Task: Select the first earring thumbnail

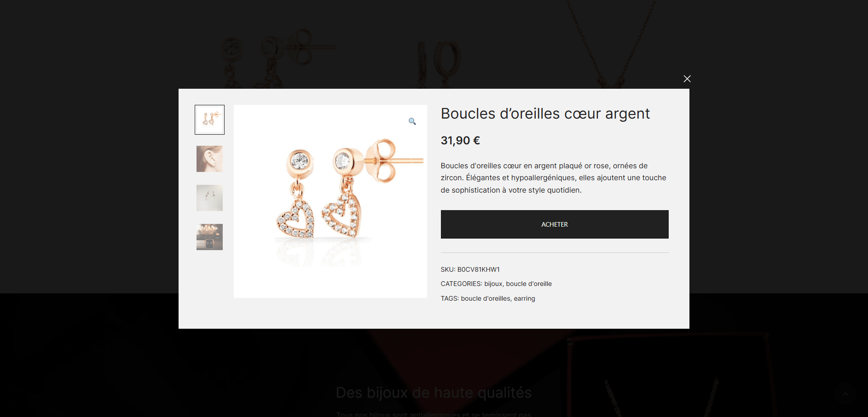Action: [209, 120]
